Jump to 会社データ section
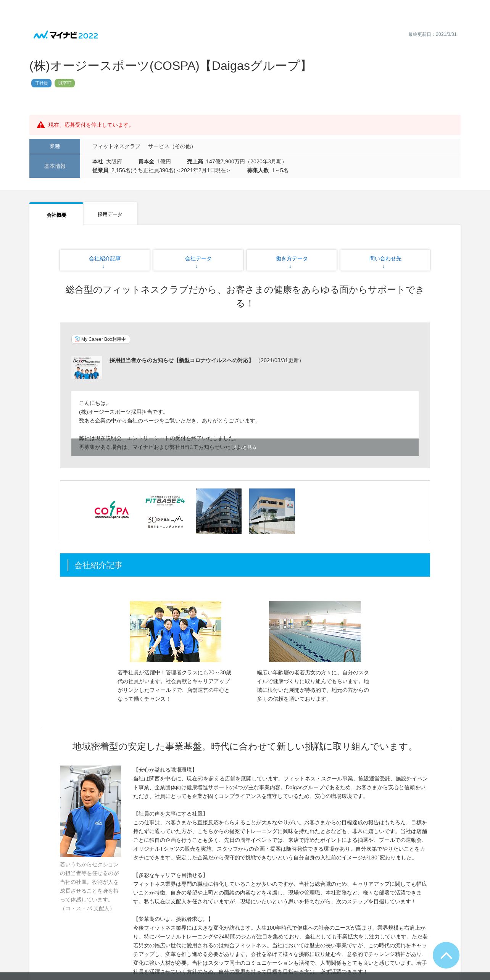This screenshot has width=490, height=980. pyautogui.click(x=198, y=260)
